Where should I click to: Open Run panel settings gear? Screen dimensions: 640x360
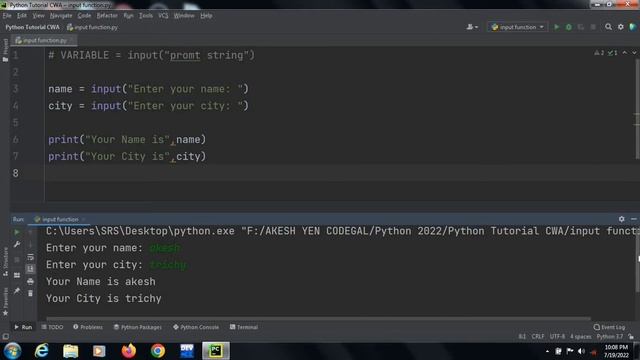[x=621, y=219]
